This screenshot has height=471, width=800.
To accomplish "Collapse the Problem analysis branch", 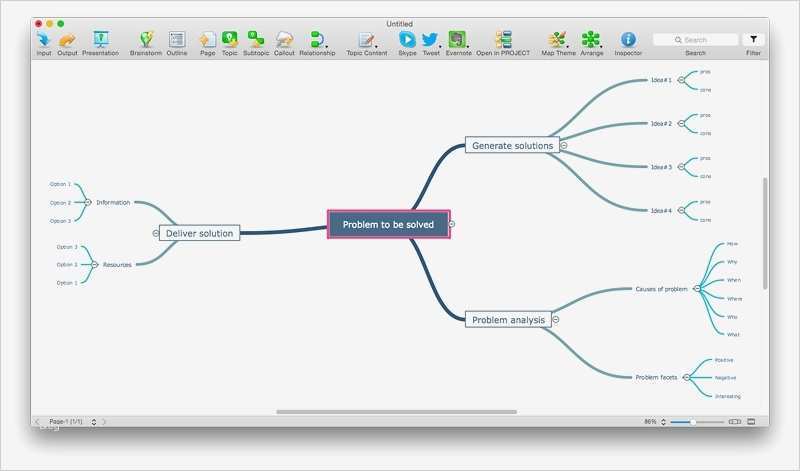I will (556, 319).
